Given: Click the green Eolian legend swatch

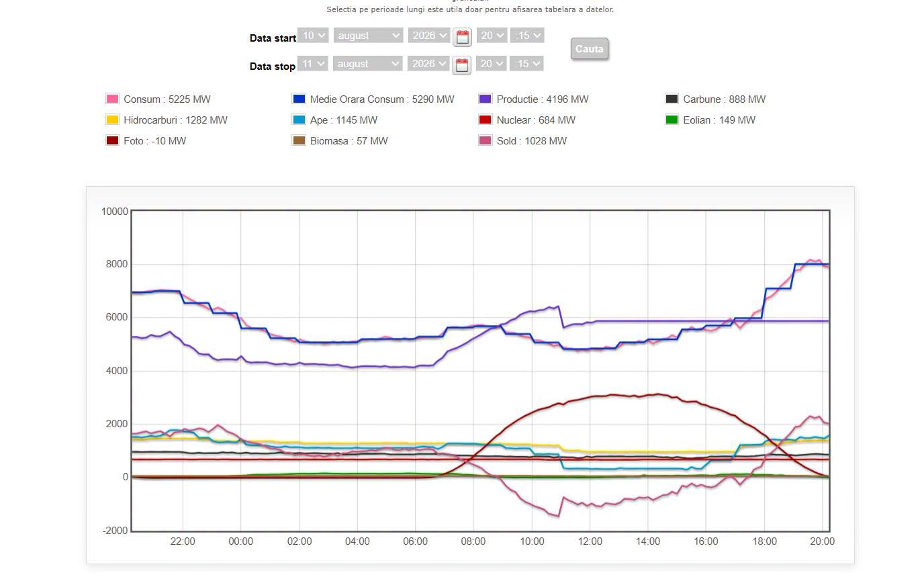Looking at the screenshot, I should click(672, 120).
